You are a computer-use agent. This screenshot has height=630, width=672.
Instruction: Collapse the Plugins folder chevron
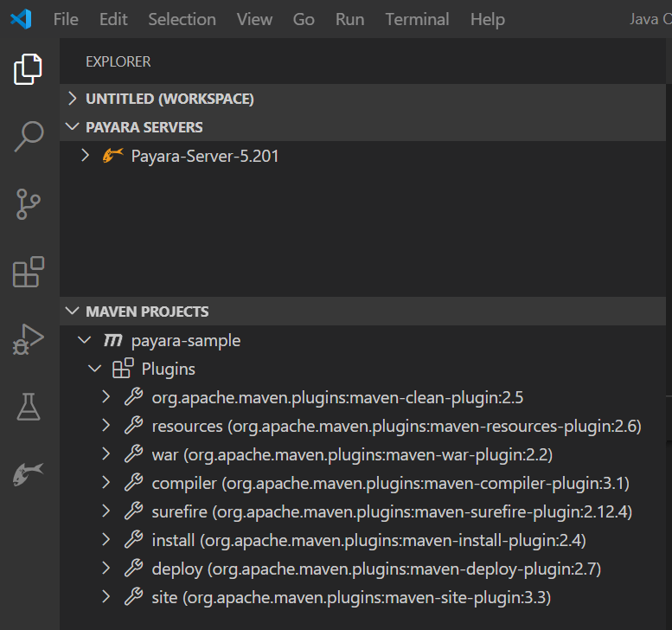pos(95,370)
